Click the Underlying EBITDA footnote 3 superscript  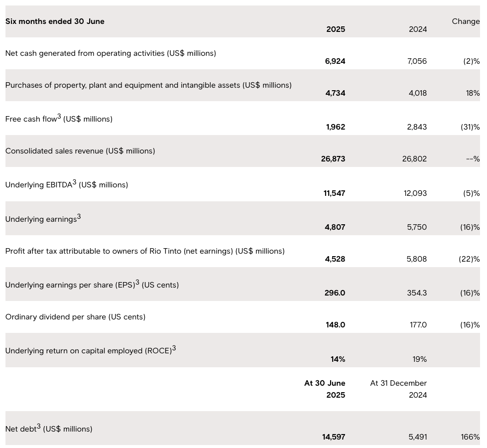74,182
